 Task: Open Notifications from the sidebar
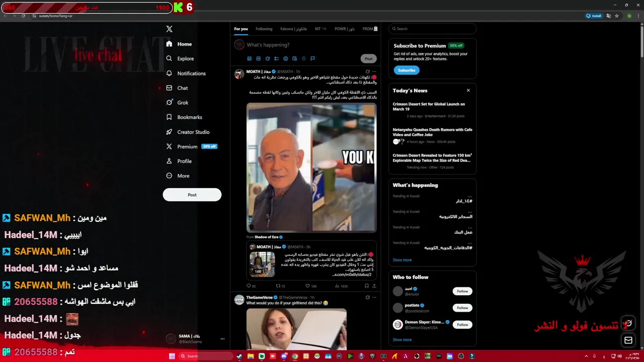coord(186,73)
